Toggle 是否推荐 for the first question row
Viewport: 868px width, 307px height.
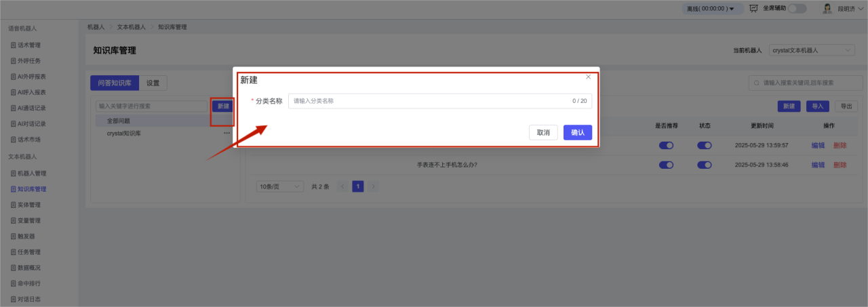click(x=666, y=145)
